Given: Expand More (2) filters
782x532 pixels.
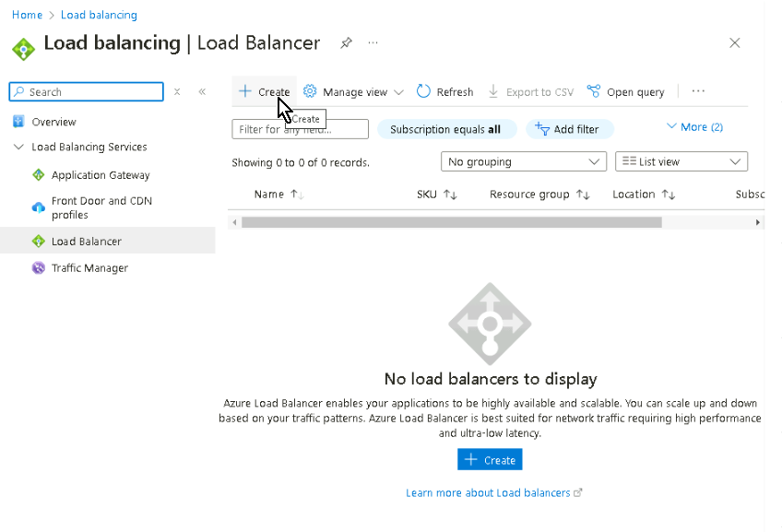Looking at the screenshot, I should pyautogui.click(x=694, y=127).
